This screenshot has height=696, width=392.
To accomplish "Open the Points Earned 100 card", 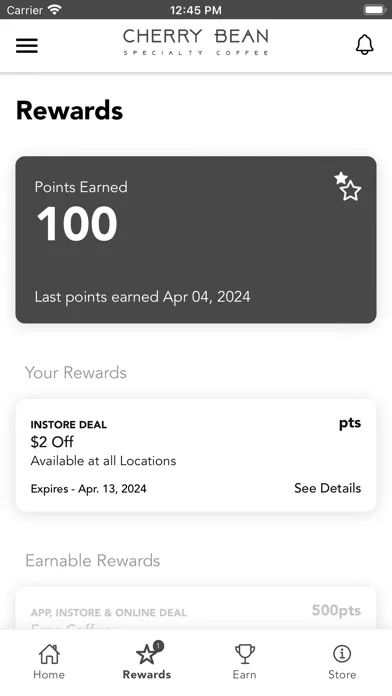I will tap(196, 240).
